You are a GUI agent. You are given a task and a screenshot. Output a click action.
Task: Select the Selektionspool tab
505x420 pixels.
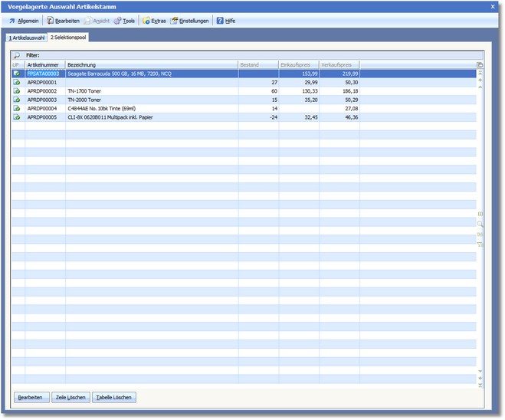coord(68,38)
